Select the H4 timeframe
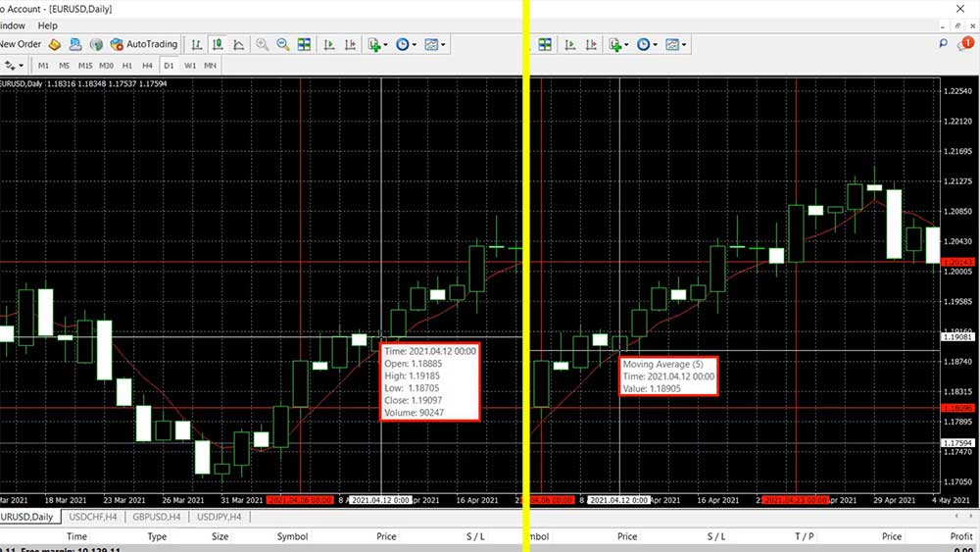This screenshot has width=980, height=552. (x=148, y=65)
